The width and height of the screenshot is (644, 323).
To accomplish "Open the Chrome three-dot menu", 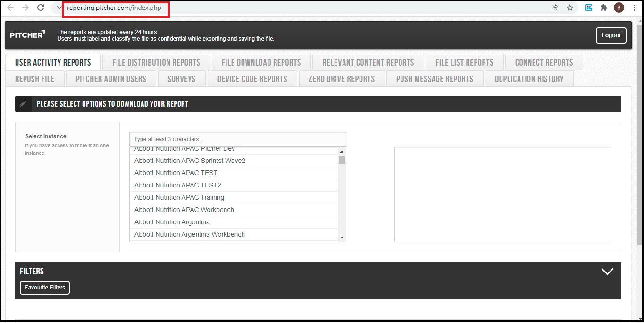I will tap(635, 8).
